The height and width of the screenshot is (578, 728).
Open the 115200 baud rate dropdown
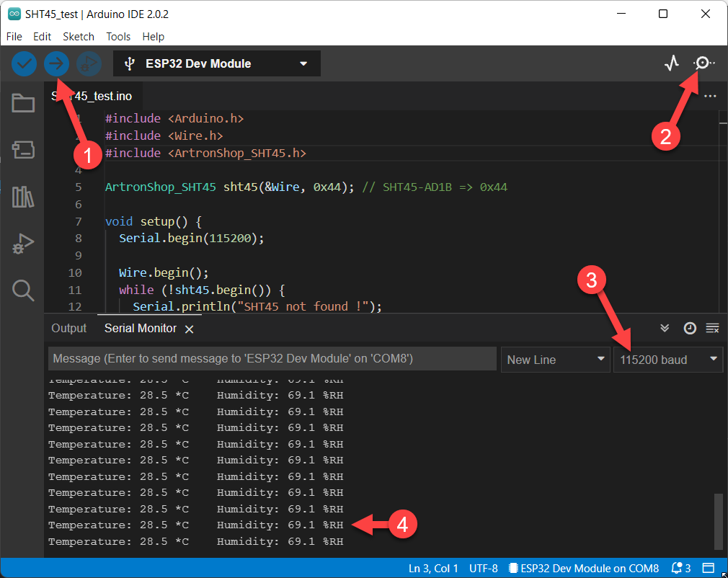pyautogui.click(x=668, y=360)
